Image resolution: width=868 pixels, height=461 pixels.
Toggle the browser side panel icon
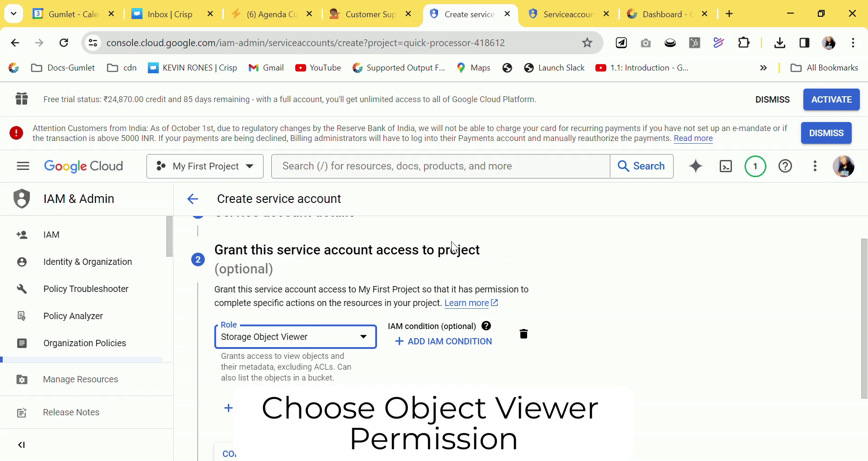(x=804, y=43)
